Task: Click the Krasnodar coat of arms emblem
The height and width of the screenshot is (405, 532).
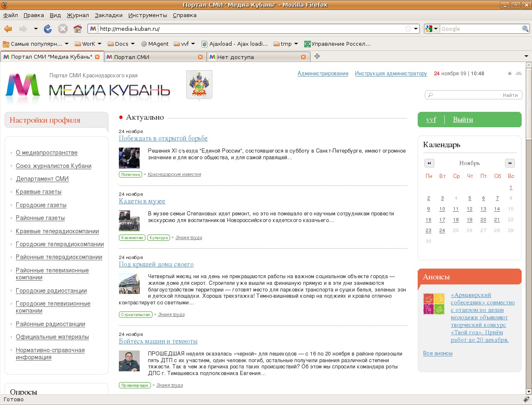Action: tap(199, 85)
